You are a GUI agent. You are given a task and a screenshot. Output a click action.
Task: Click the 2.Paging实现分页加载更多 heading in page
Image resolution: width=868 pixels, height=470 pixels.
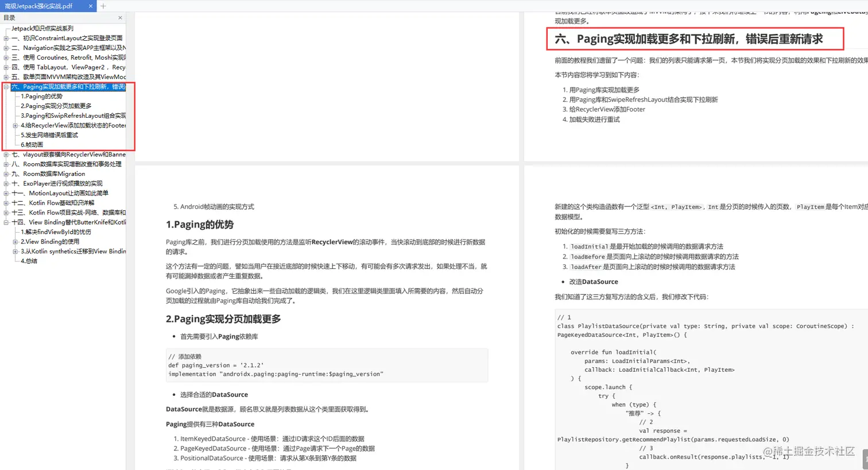(223, 319)
